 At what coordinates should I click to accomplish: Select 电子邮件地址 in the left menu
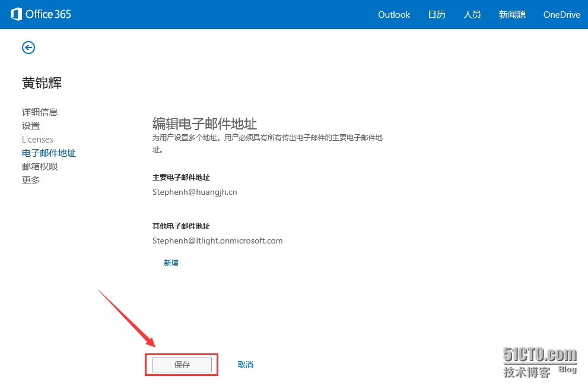tap(49, 153)
